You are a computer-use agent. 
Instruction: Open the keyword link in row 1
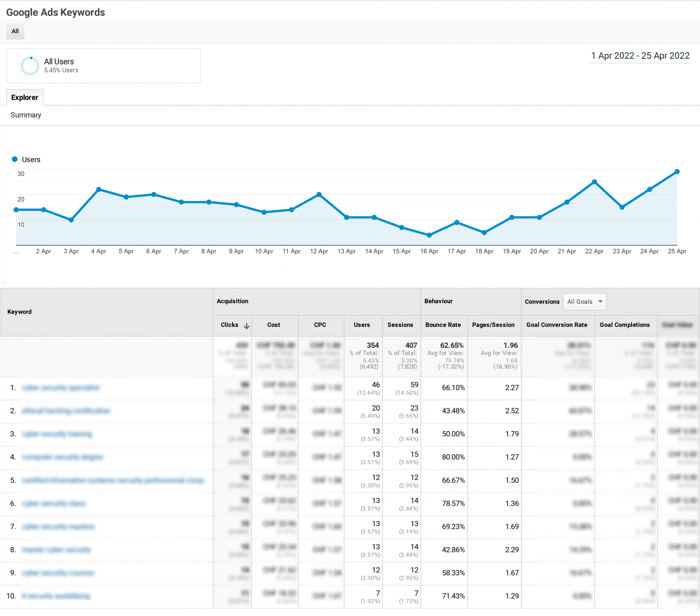(x=61, y=388)
